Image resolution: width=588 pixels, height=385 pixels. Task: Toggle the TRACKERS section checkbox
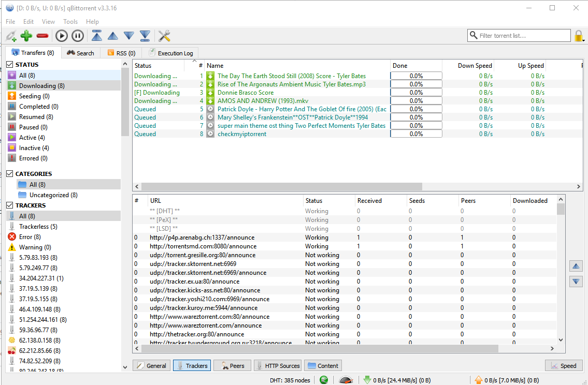coord(10,205)
